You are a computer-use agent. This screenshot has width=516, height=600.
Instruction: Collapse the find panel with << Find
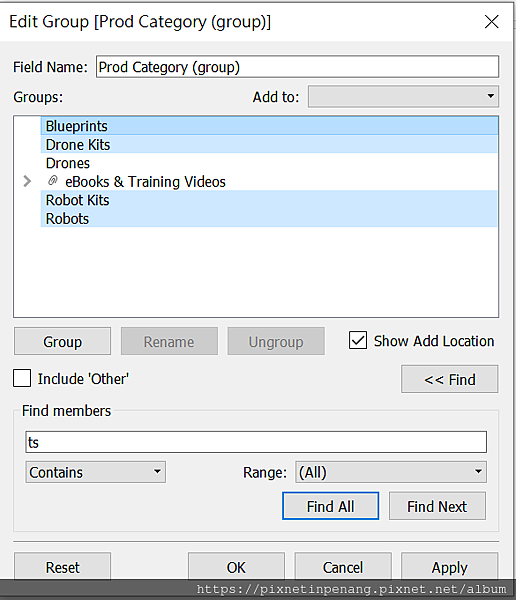tap(450, 379)
